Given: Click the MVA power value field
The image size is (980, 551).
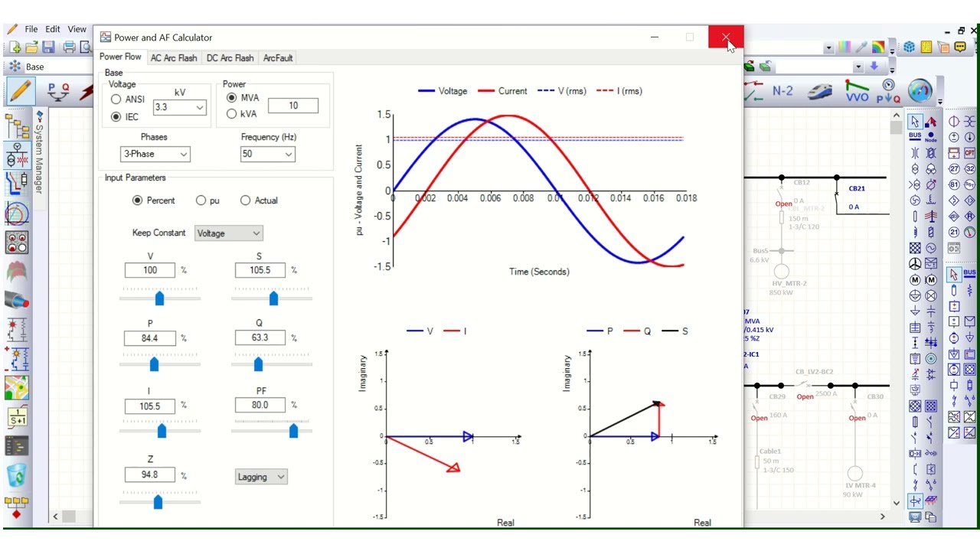Looking at the screenshot, I should point(292,106).
